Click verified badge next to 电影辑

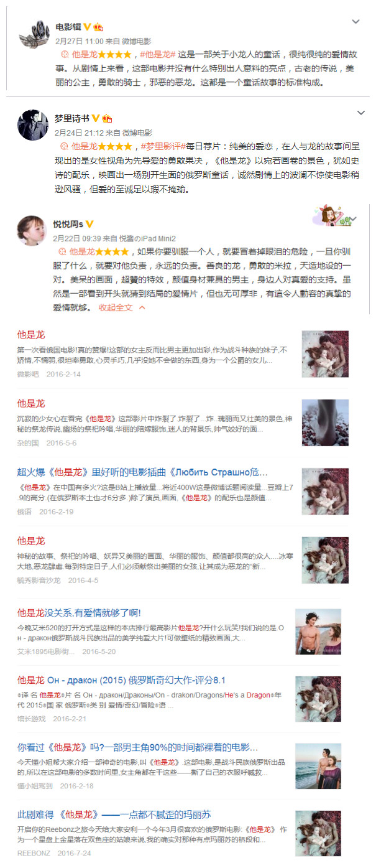88,27
